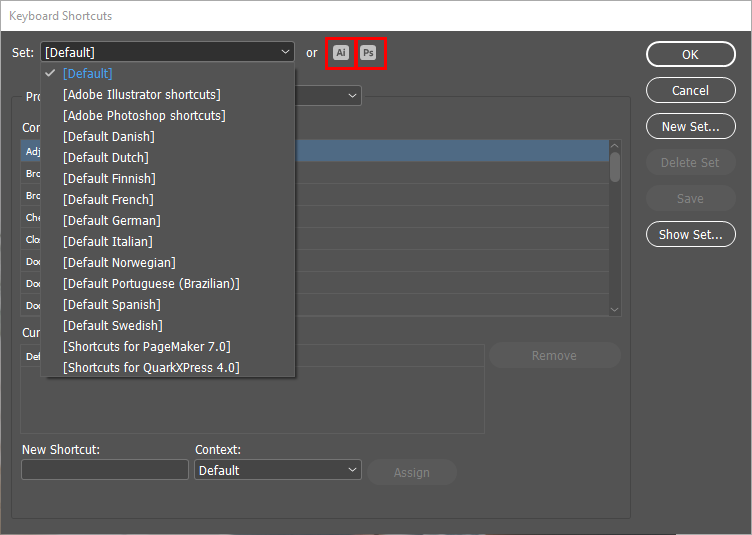Select the checked [Default] set entry
752x535 pixels.
click(168, 74)
